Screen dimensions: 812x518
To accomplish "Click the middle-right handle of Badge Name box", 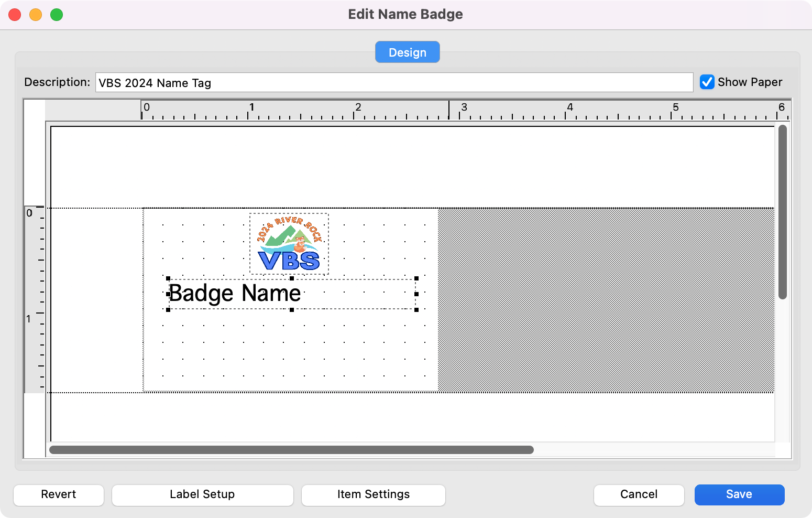I will [x=416, y=294].
